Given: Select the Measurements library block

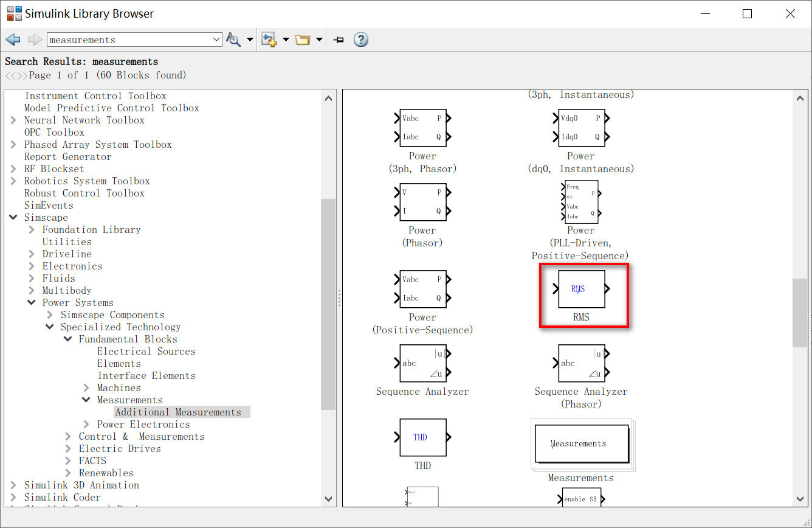Looking at the screenshot, I should (580, 443).
